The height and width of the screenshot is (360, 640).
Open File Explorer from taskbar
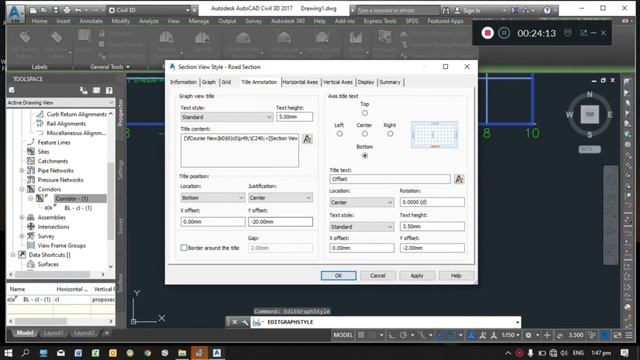[x=182, y=353]
